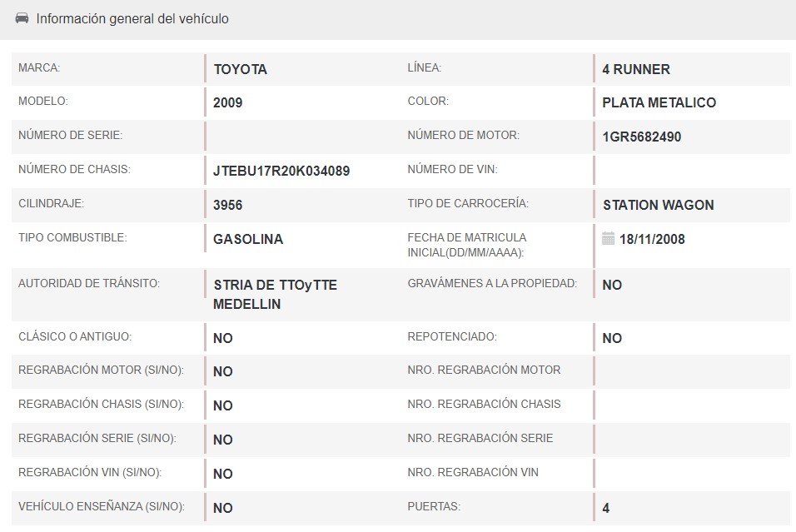
Task: Click the date 18/11/2008 field
Action: 652,239
